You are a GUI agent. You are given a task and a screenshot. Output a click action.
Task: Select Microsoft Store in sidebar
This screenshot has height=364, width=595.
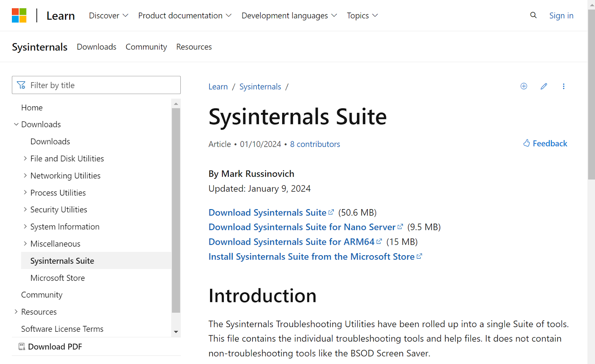click(x=58, y=278)
